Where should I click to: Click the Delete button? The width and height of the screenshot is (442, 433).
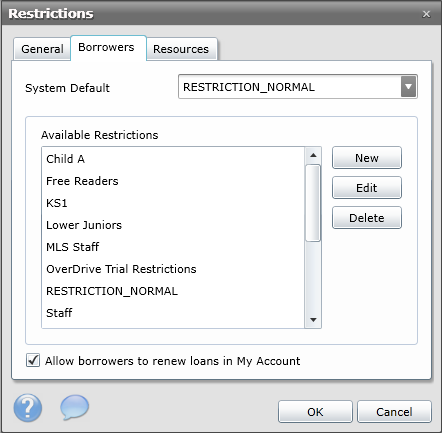[367, 218]
